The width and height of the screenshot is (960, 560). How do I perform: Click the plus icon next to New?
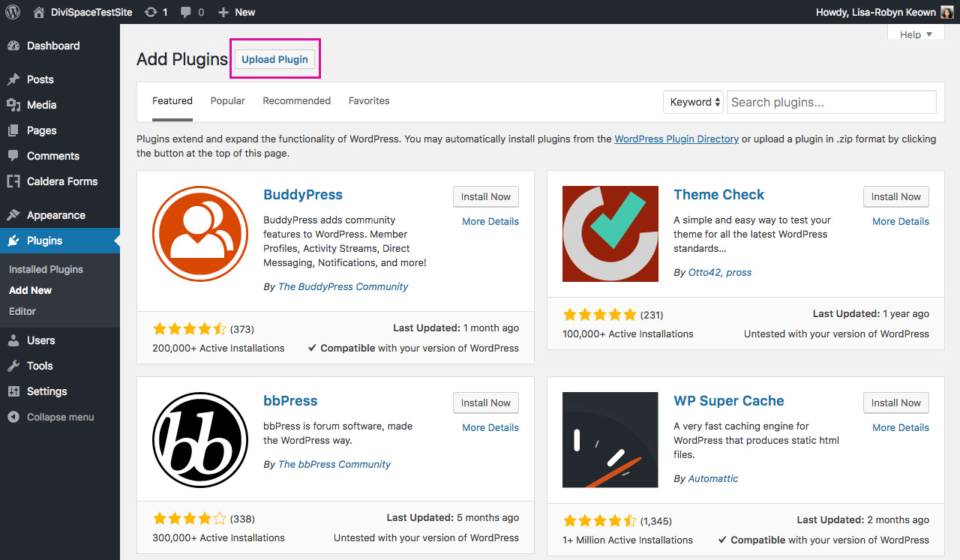[x=223, y=12]
